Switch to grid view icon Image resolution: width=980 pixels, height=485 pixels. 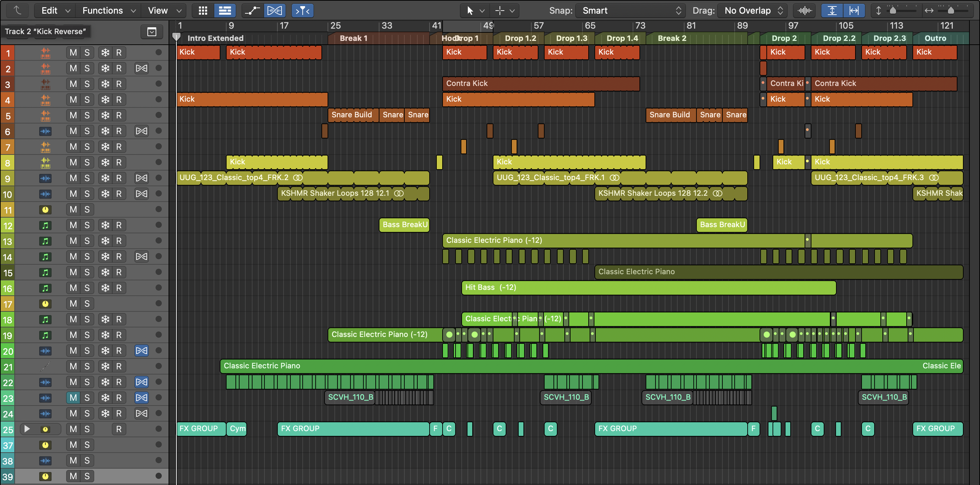click(203, 10)
